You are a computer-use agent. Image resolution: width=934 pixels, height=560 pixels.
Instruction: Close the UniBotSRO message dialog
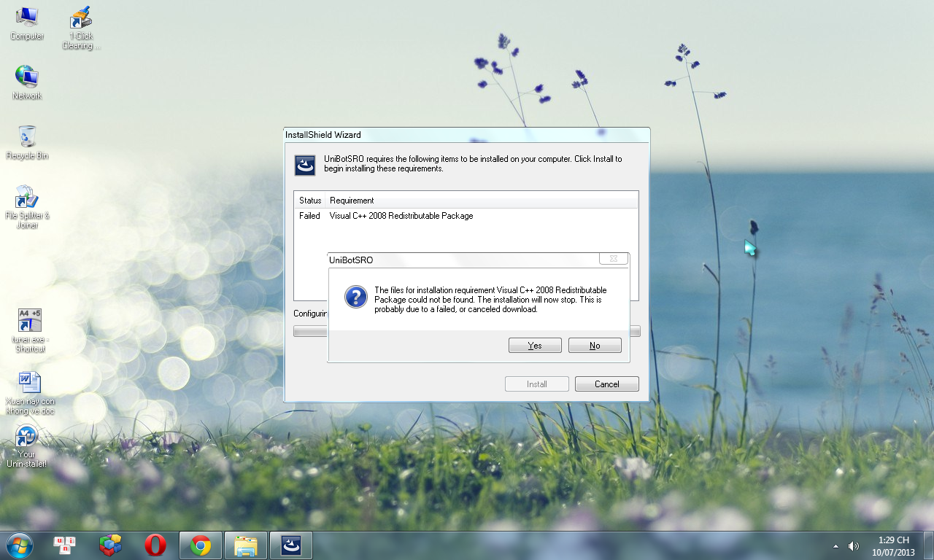[614, 259]
